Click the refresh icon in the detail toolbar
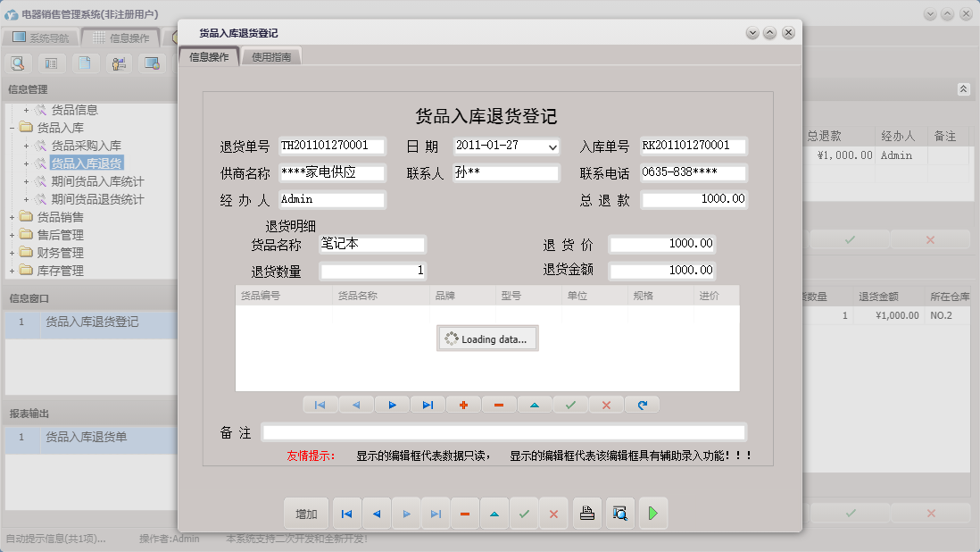 coord(642,405)
